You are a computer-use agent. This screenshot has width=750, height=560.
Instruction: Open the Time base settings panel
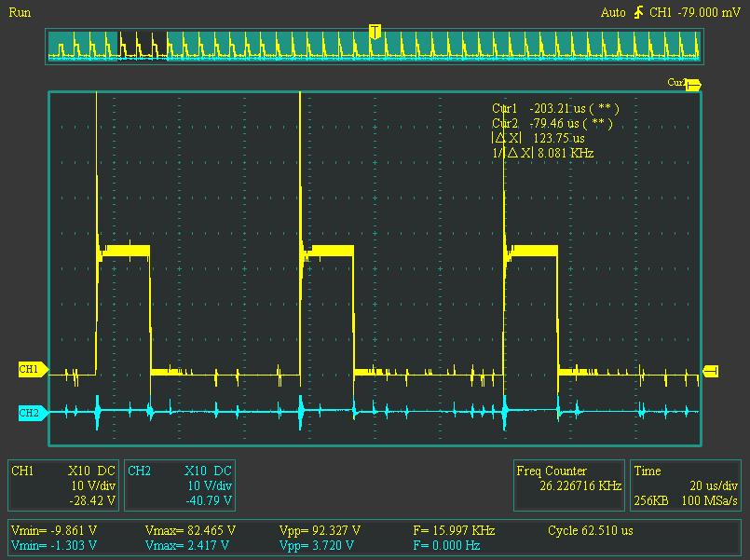[687, 485]
